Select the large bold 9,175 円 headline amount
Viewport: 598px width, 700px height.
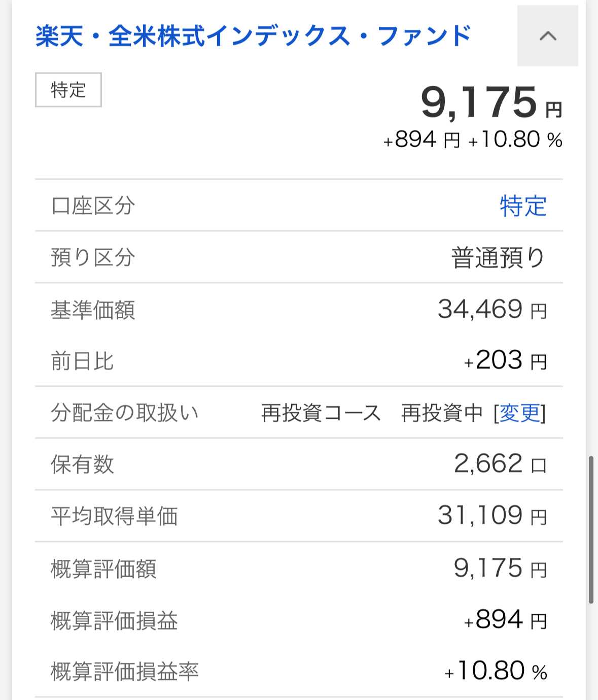pyautogui.click(x=491, y=103)
